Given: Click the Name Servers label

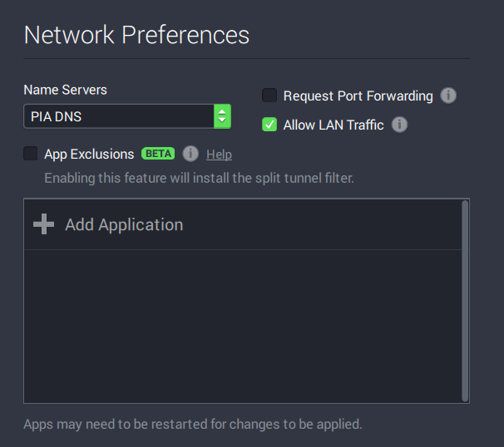Looking at the screenshot, I should click(x=65, y=90).
